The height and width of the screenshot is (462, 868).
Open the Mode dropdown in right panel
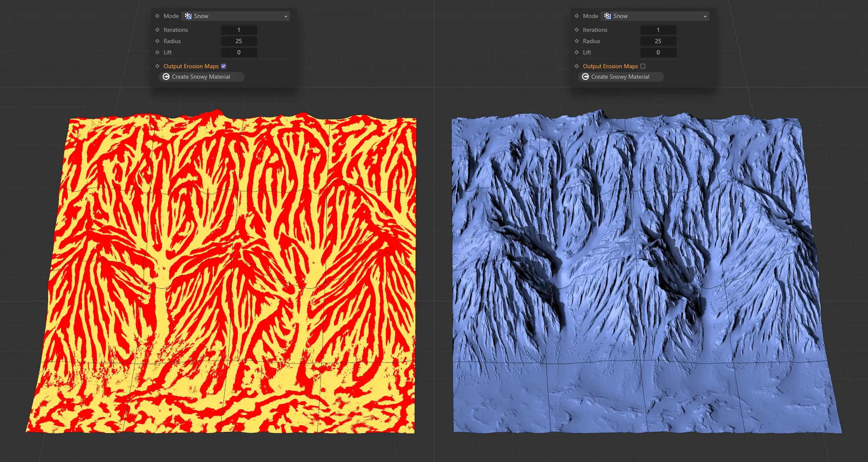click(x=655, y=16)
